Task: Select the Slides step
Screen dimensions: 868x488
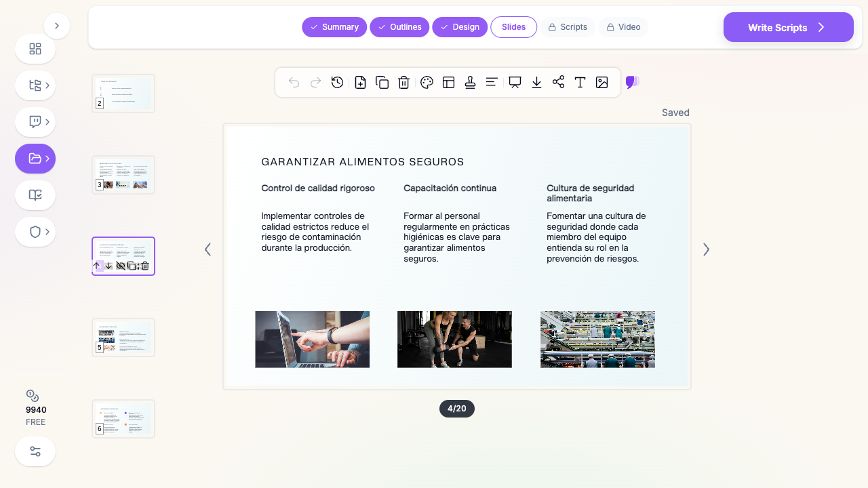Action: pos(514,27)
